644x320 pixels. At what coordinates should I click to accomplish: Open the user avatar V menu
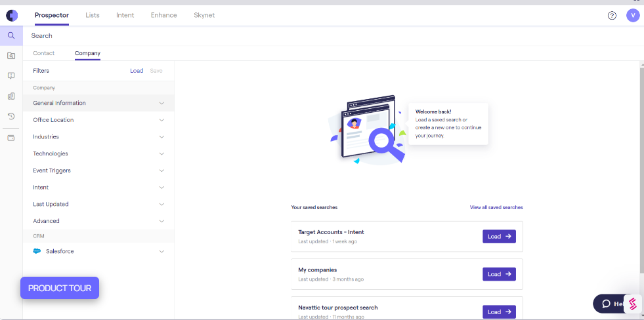[633, 16]
